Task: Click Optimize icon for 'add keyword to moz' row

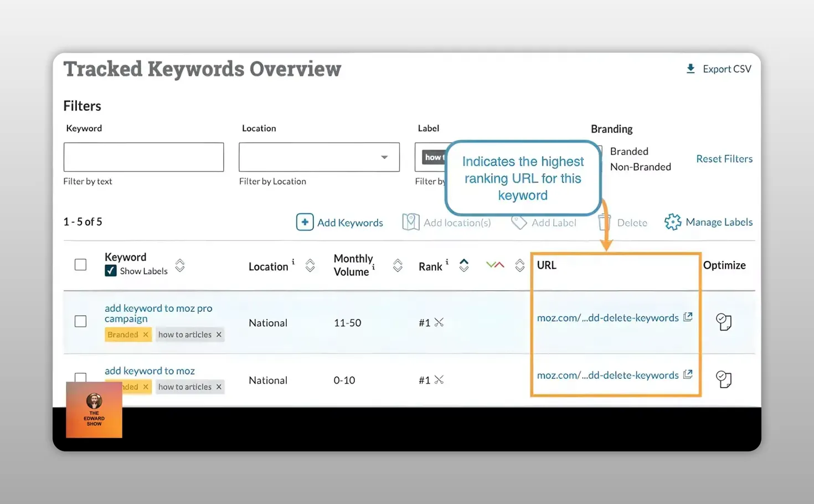Action: pyautogui.click(x=724, y=379)
